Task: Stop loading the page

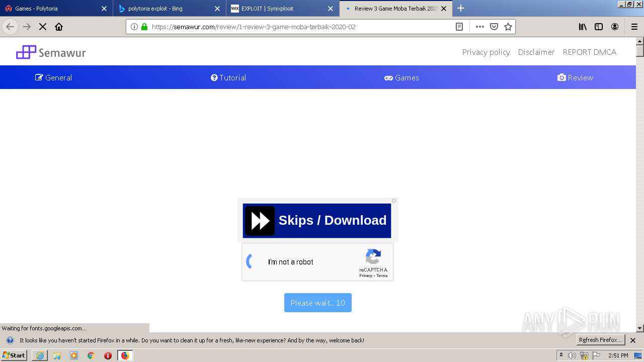Action: point(43,27)
